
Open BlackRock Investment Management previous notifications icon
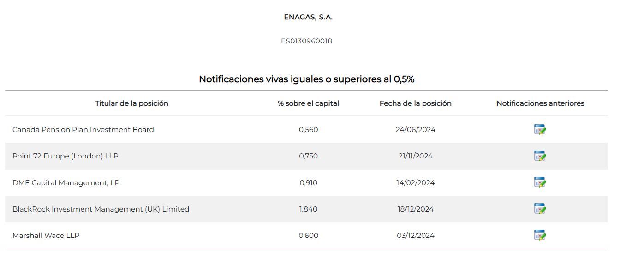[540, 209]
